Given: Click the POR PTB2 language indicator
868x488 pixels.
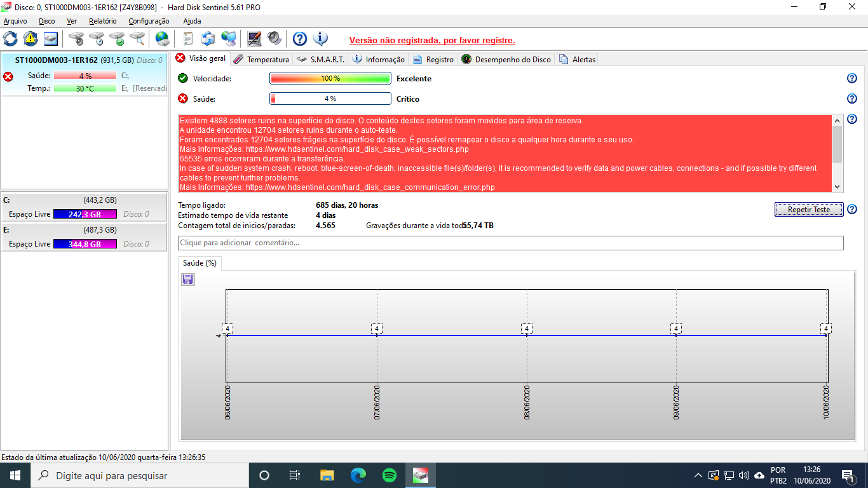Looking at the screenshot, I should [778, 475].
